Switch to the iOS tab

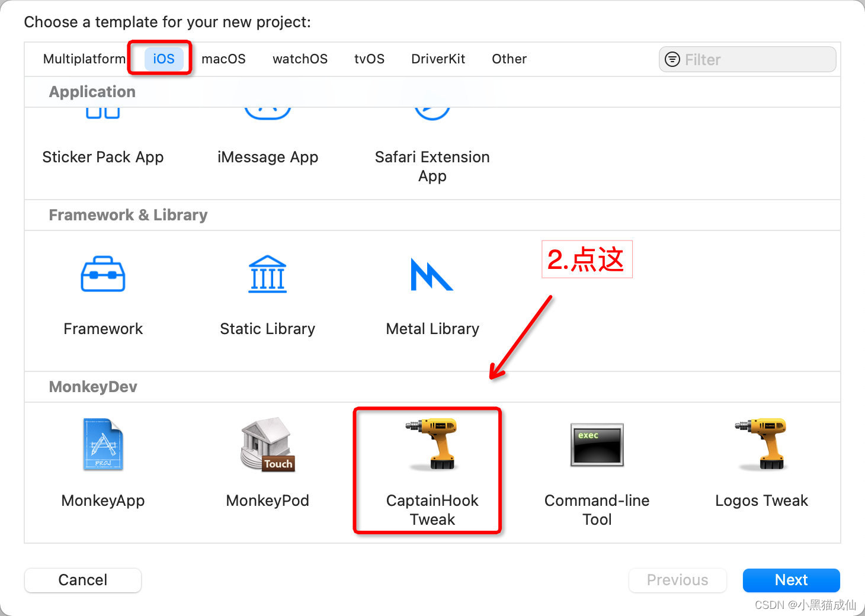(x=164, y=59)
